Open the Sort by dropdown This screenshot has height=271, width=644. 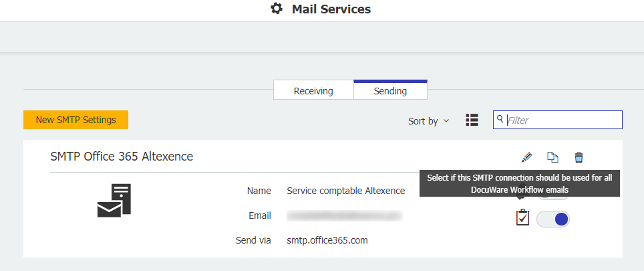[429, 121]
